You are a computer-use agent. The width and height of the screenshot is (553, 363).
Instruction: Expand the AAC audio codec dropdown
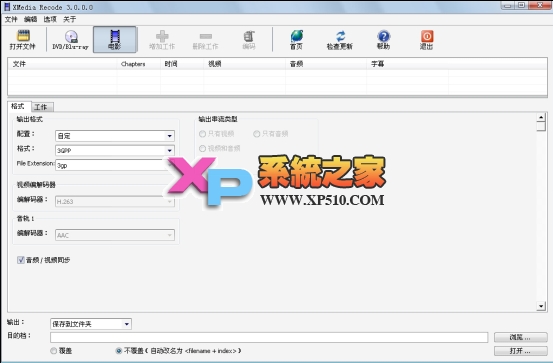pyautogui.click(x=169, y=235)
